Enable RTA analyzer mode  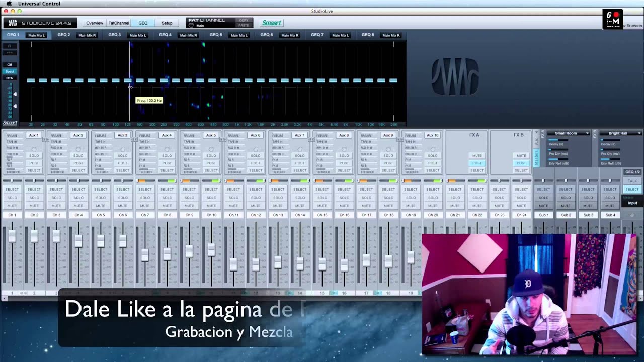coord(10,78)
